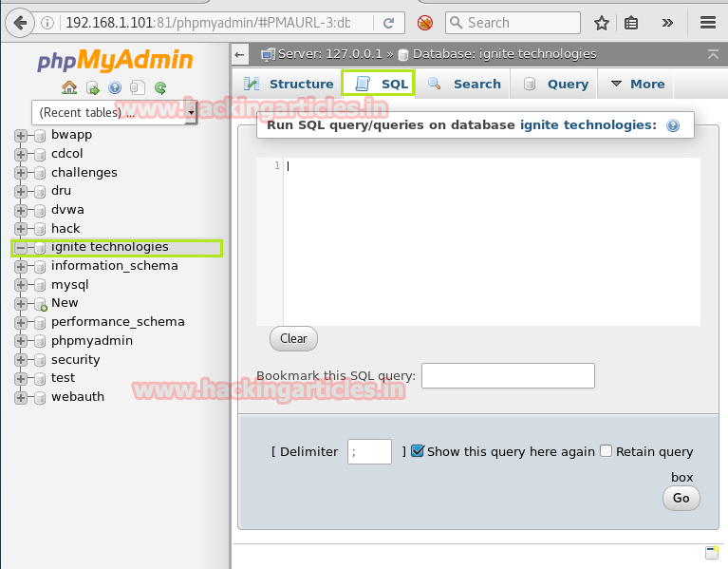Select the dru database

[x=61, y=191]
